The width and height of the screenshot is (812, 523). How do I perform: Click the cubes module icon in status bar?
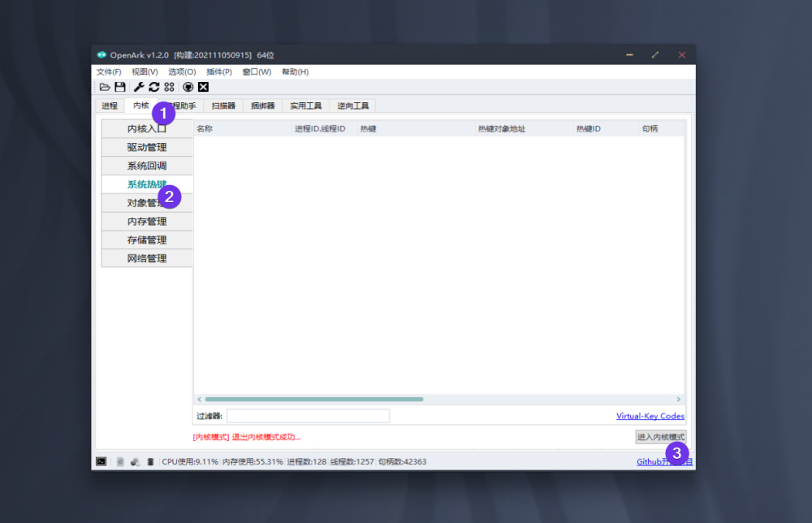135,461
